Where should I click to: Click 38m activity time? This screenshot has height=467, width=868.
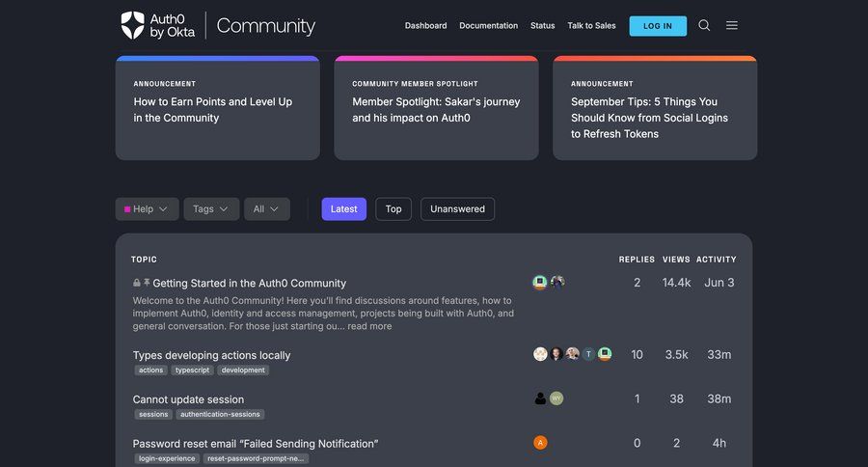719,398
